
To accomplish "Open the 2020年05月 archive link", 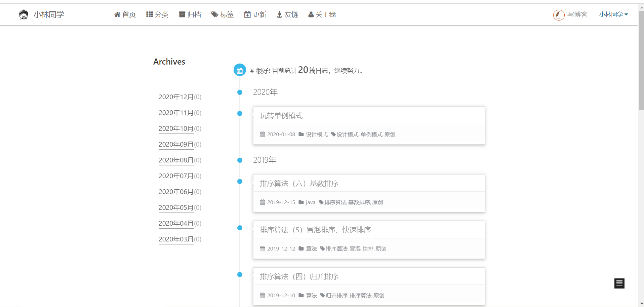I will 176,208.
